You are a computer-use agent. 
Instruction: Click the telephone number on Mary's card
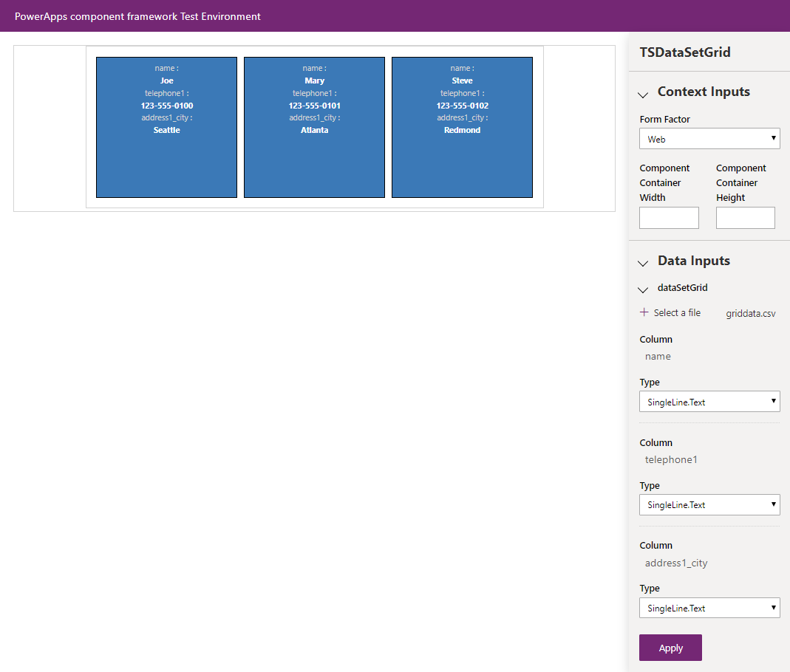point(314,105)
